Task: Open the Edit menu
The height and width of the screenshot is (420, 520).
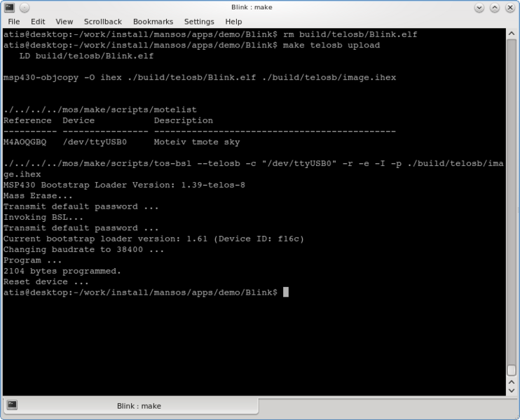Action: pos(37,22)
